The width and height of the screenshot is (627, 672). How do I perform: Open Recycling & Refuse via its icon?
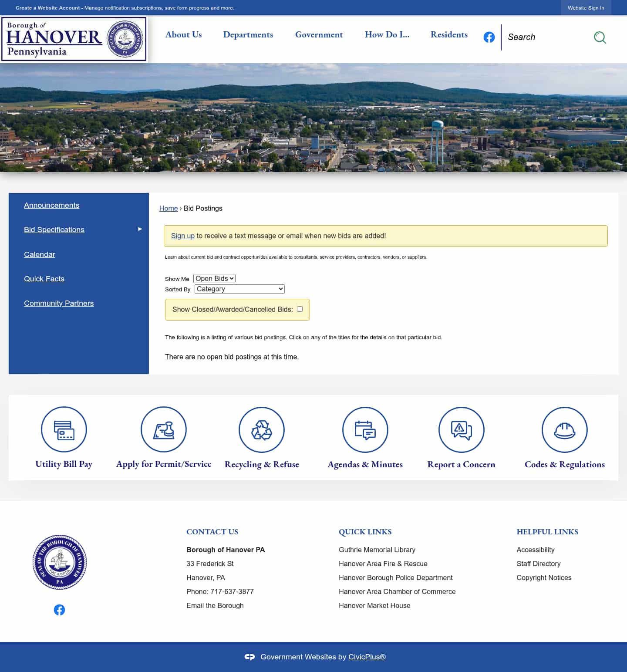(x=261, y=429)
